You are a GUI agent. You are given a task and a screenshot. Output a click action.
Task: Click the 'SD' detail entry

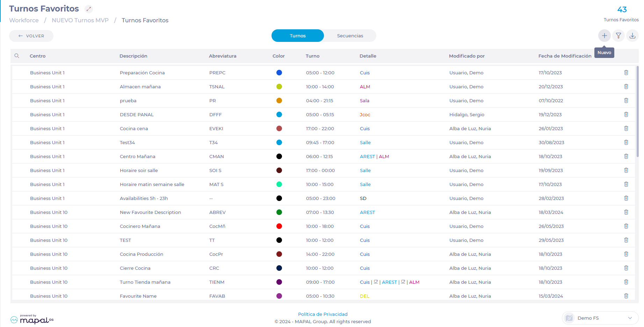(363, 198)
